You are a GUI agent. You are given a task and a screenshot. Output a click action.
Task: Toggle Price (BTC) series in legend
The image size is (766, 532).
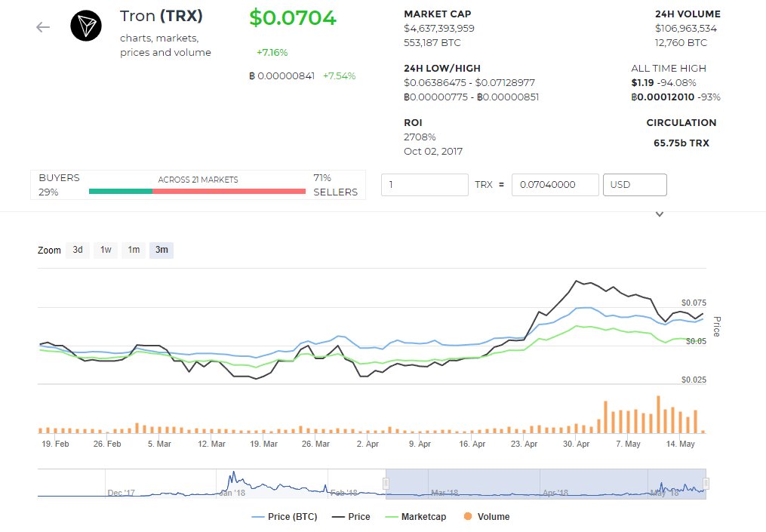point(285,517)
